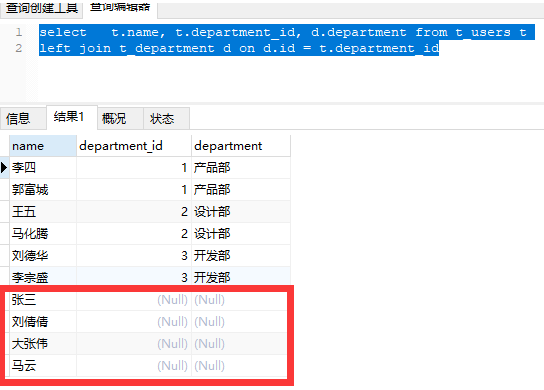Click Null department_id in 大张伟 row
Viewport: 544px width, 390px height.
coord(134,344)
